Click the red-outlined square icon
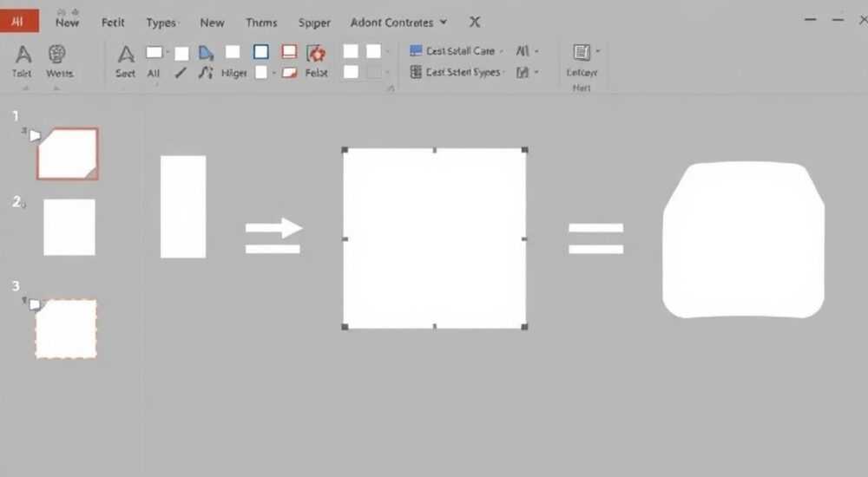 point(289,52)
